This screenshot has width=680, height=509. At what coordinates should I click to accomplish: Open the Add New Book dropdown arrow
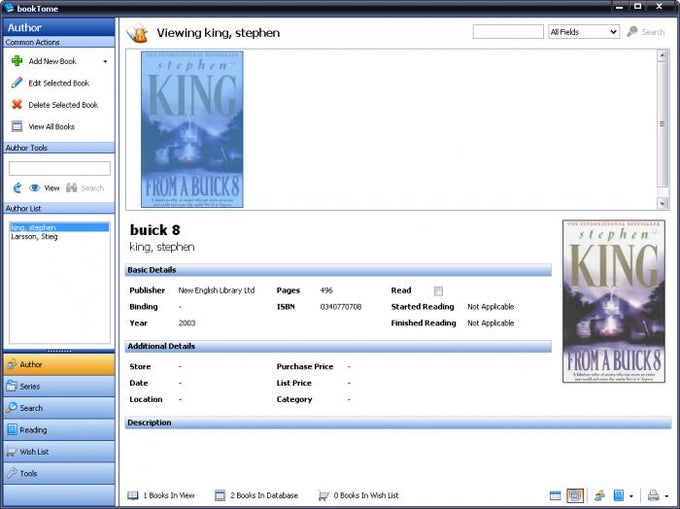105,62
